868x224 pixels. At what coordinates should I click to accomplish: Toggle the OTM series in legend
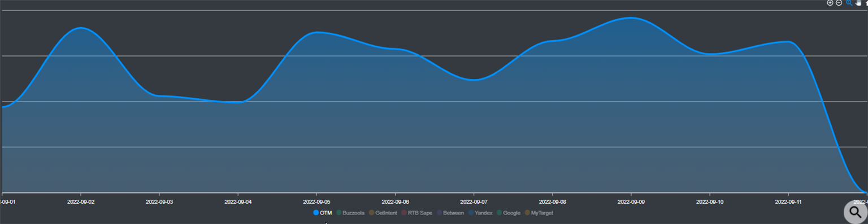[323, 213]
